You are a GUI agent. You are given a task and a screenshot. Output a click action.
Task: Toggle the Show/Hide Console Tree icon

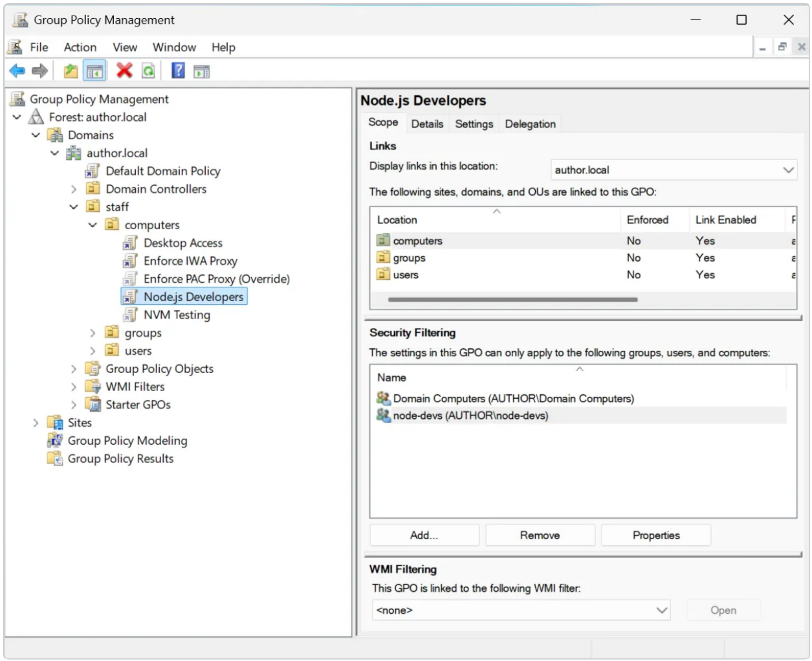(94, 71)
